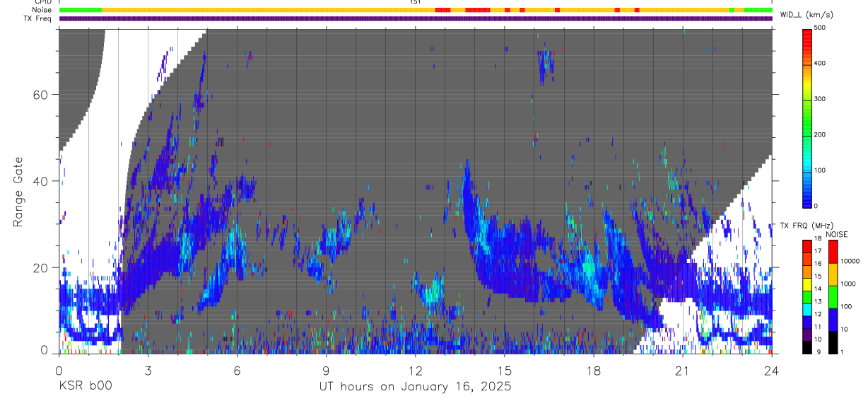Click the '12' hour tick on the UT axis
The height and width of the screenshot is (401, 868).
415,370
